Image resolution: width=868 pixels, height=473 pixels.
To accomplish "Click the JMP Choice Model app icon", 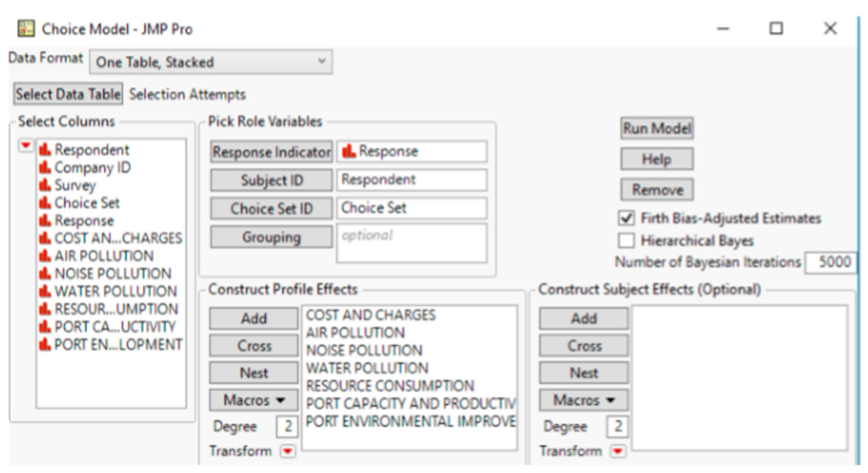I will (x=26, y=29).
